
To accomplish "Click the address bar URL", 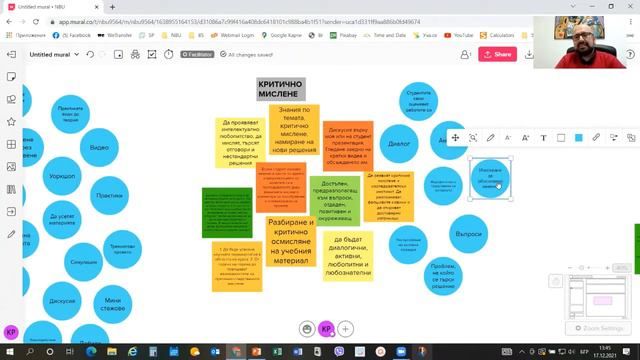I will pyautogui.click(x=240, y=22).
